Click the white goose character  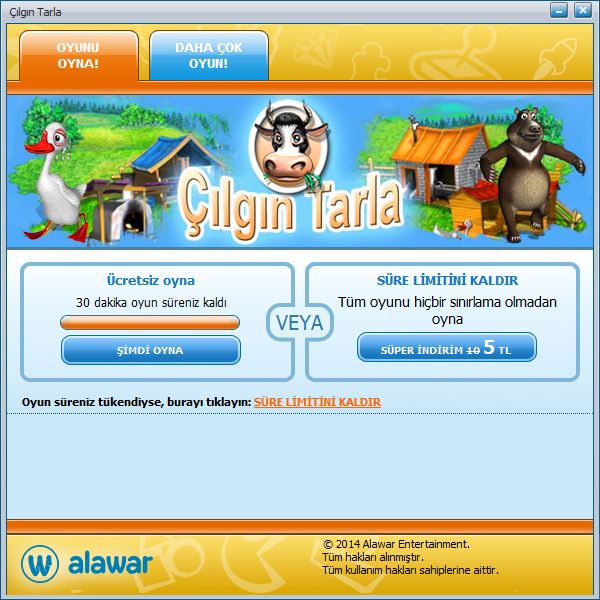(55, 182)
